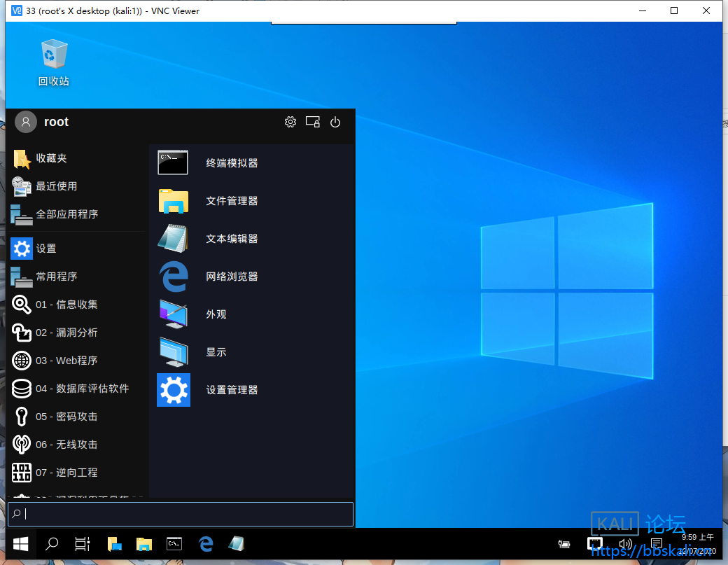Select 全部应用程序 all applications
This screenshot has width=728, height=565.
click(x=66, y=214)
